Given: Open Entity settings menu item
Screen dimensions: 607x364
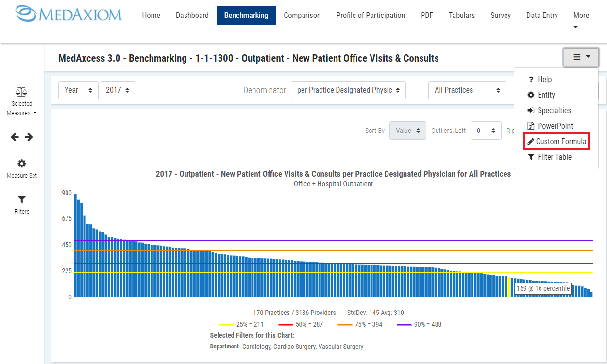Looking at the screenshot, I should pyautogui.click(x=546, y=95).
